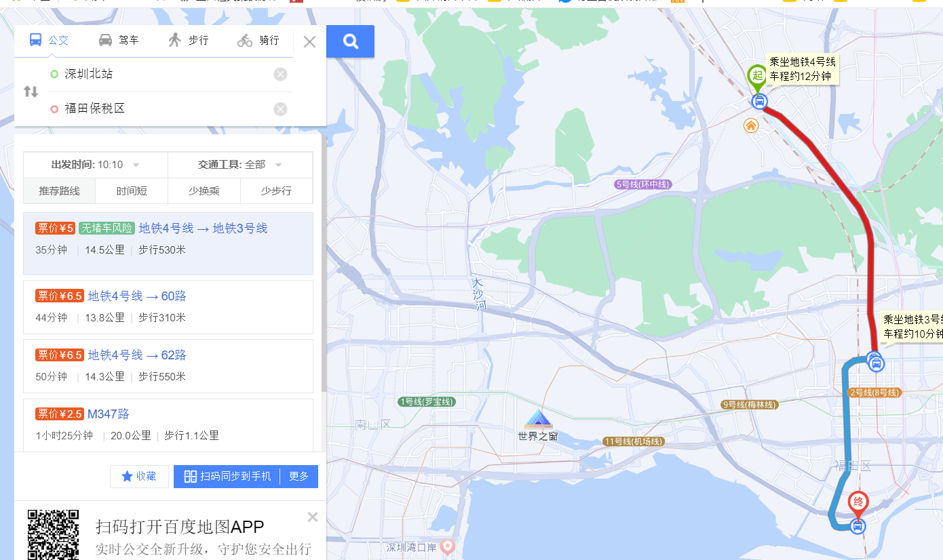Select the 少步行 route filter
Image resolution: width=943 pixels, height=560 pixels.
click(276, 191)
